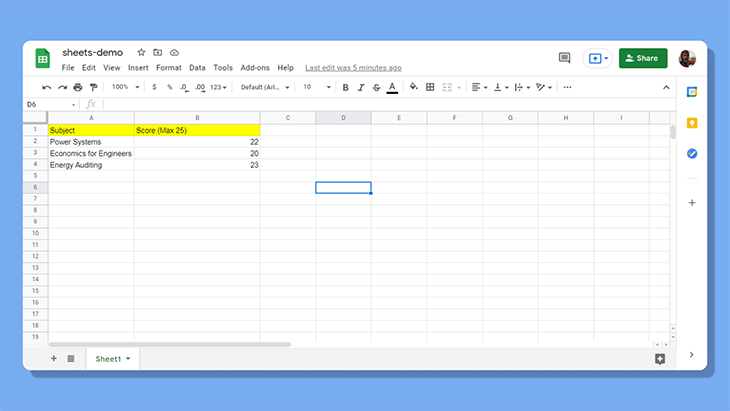Rename the sheets-demo document title

pyautogui.click(x=93, y=53)
